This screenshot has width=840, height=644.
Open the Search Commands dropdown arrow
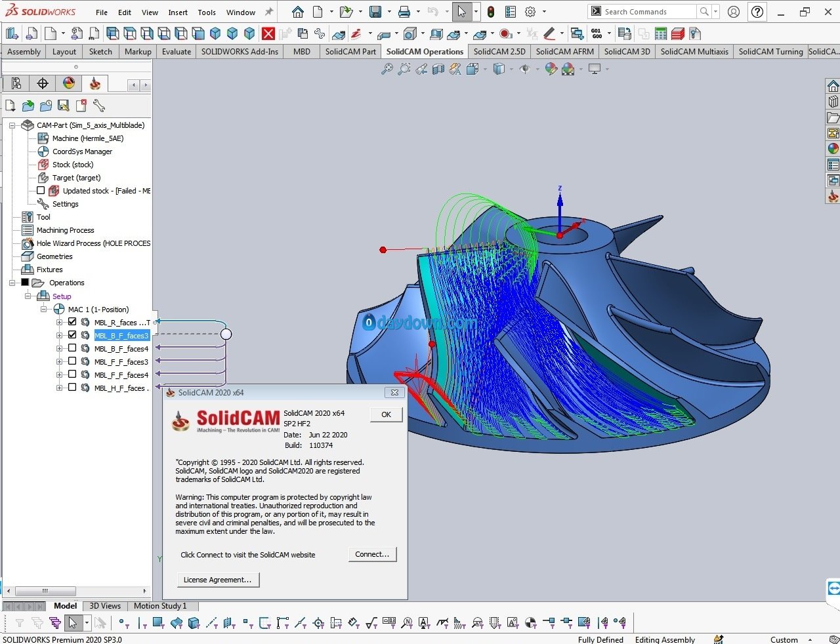pyautogui.click(x=715, y=12)
